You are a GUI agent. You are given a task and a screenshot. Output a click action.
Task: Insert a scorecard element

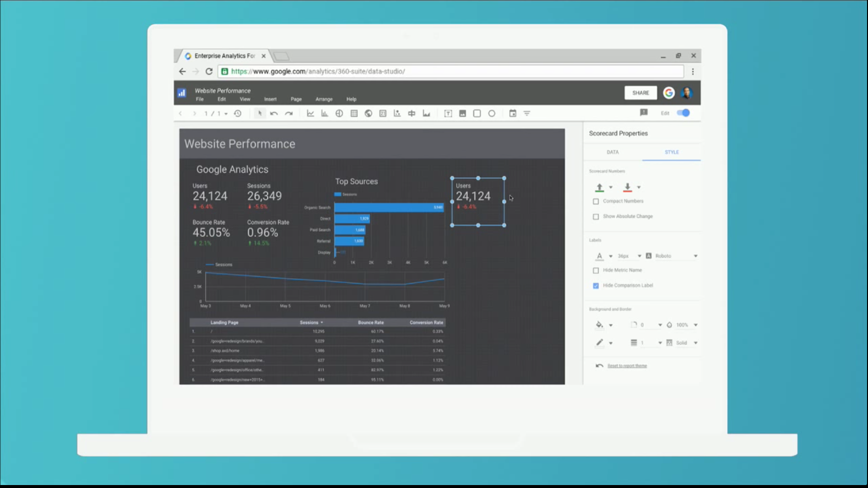tap(383, 113)
